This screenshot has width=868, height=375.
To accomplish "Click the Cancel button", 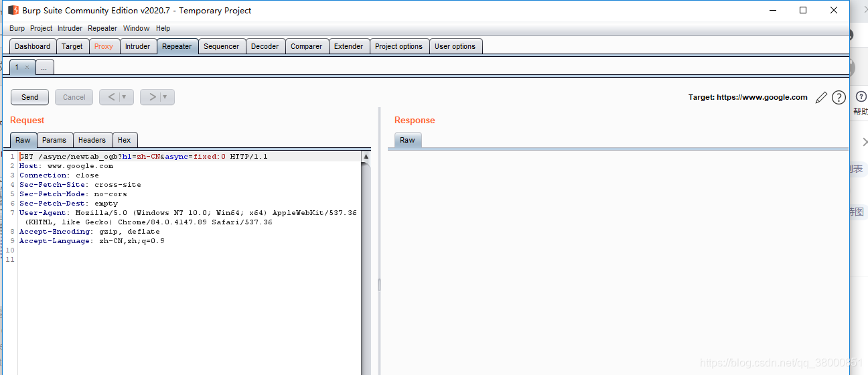I will 74,97.
